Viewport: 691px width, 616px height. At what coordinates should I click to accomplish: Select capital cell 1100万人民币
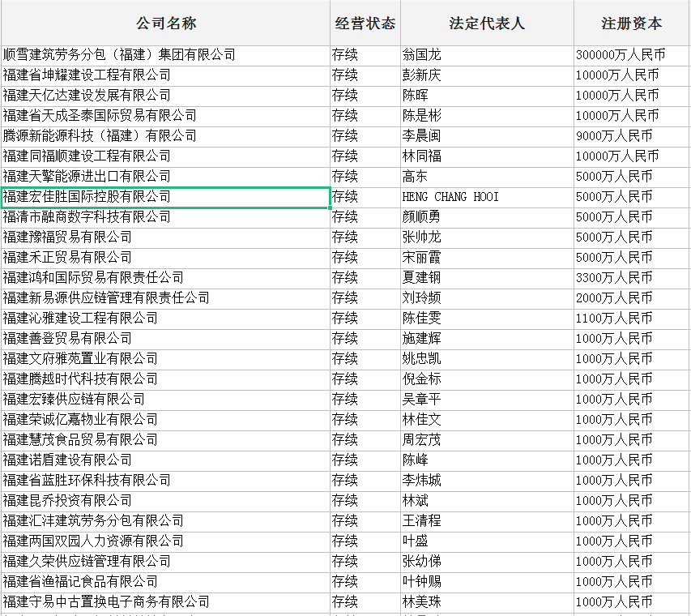[x=632, y=319]
